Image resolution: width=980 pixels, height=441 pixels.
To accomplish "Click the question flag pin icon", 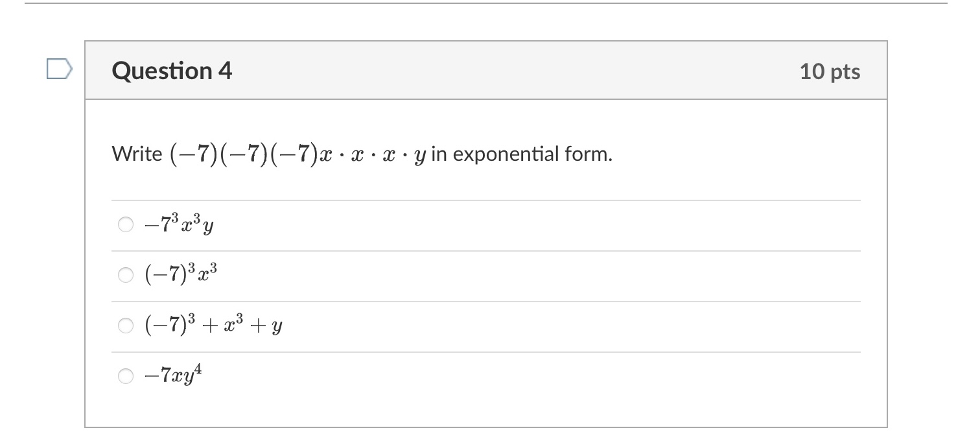I will (59, 68).
